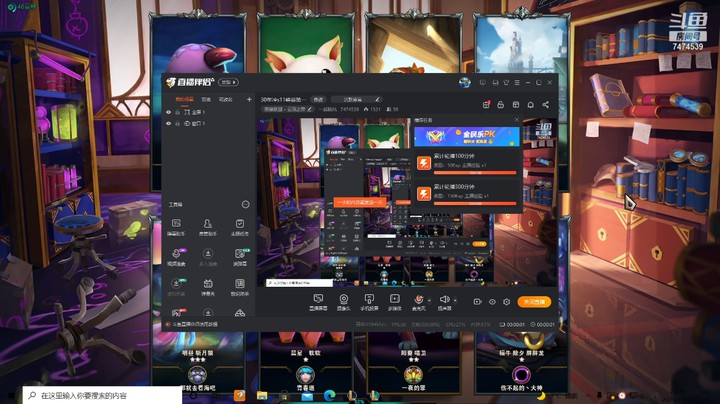Open the mode switch pill beside the logo
The height and width of the screenshot is (404, 720).
point(228,82)
